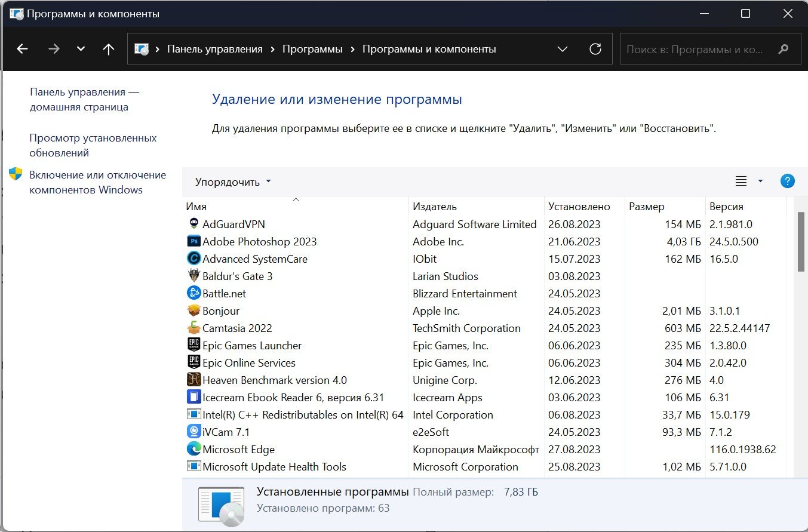808x532 pixels.
Task: Sort by the Размер column header
Action: pyautogui.click(x=665, y=207)
